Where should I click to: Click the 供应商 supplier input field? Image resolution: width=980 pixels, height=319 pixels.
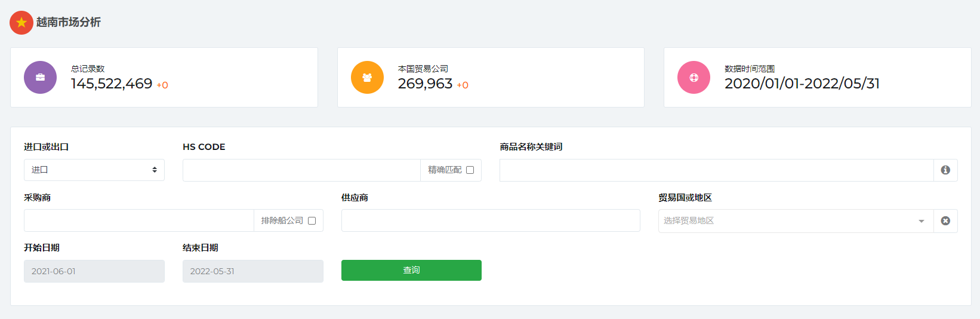(x=490, y=221)
